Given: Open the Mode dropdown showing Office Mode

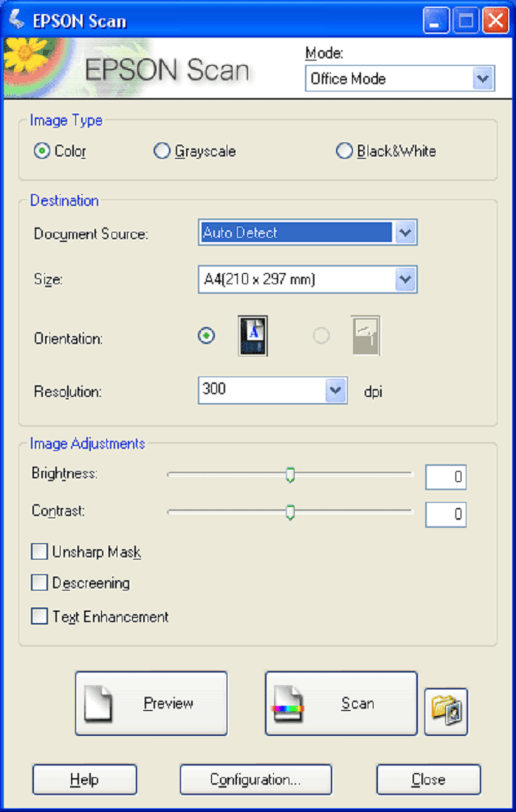Looking at the screenshot, I should click(400, 79).
